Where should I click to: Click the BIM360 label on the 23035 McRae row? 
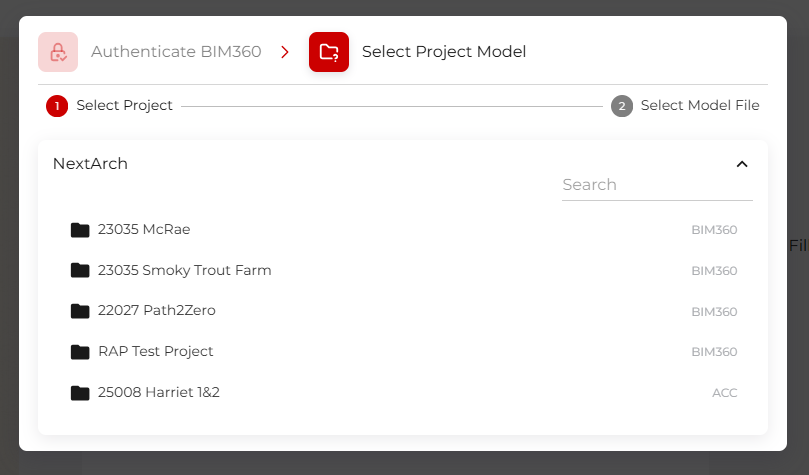714,230
